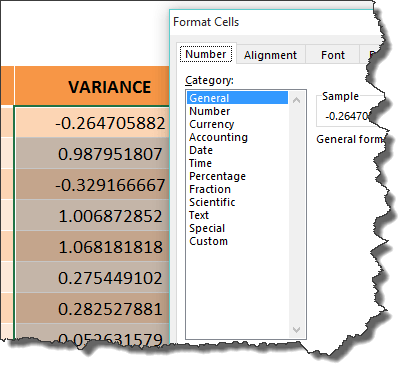Select the Time category

pos(200,163)
